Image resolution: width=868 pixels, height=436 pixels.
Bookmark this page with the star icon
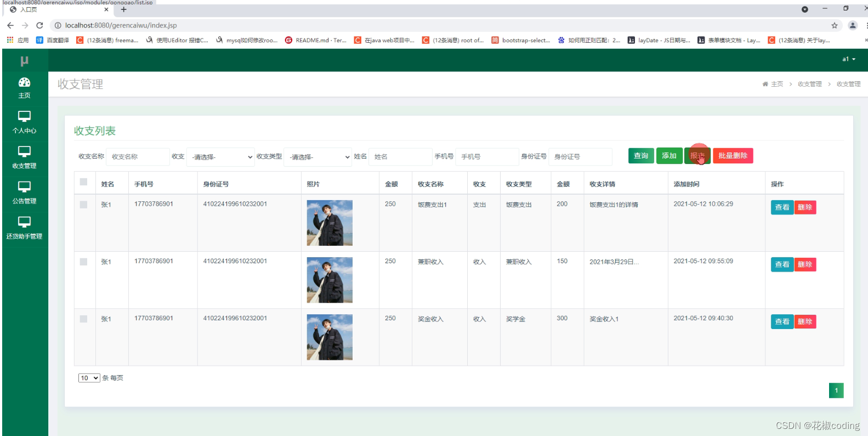click(835, 25)
